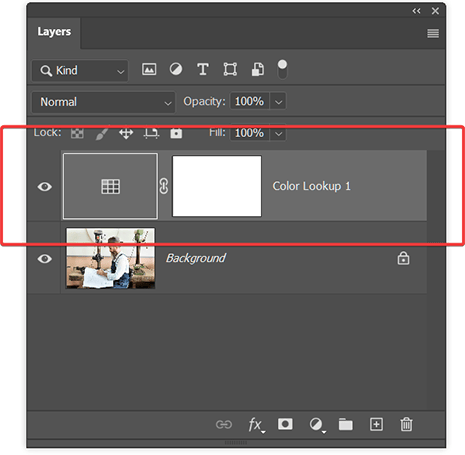
Task: Select the Layers tab
Action: click(x=54, y=32)
